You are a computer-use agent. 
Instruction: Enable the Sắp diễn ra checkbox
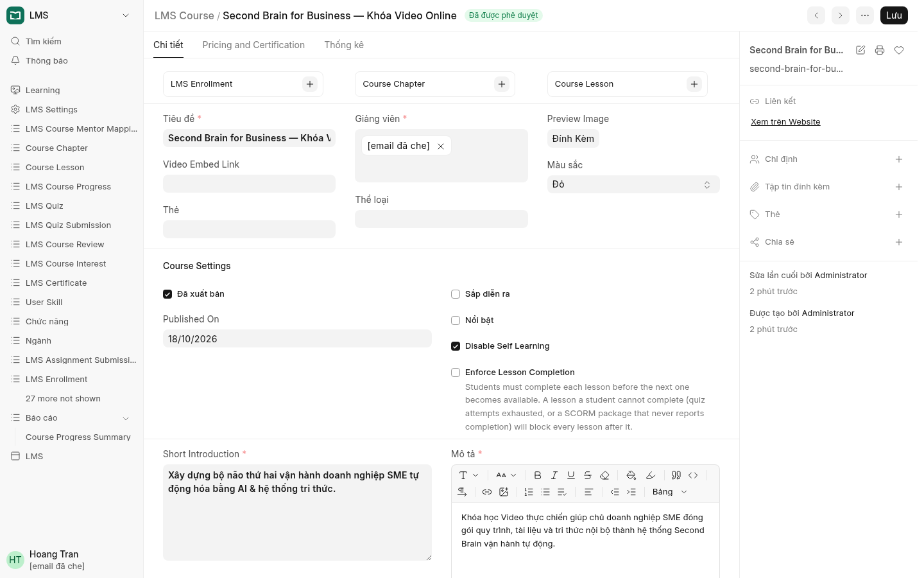pos(456,294)
